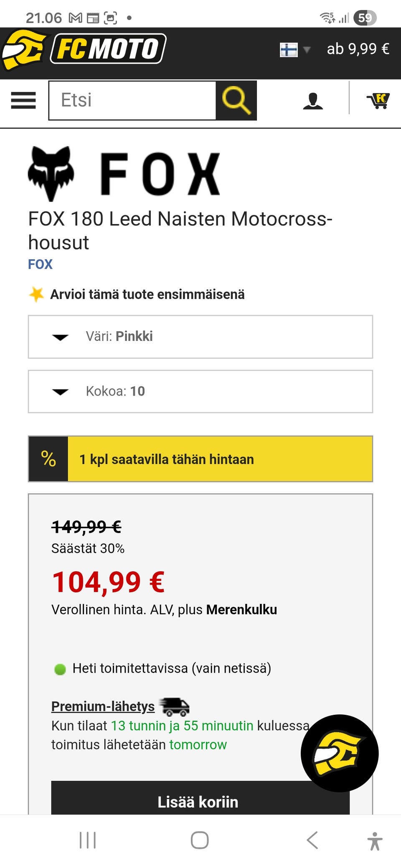Viewport: 401px width, 868px height.
Task: Expand the Kokoa: 10 size selector
Action: 200,391
